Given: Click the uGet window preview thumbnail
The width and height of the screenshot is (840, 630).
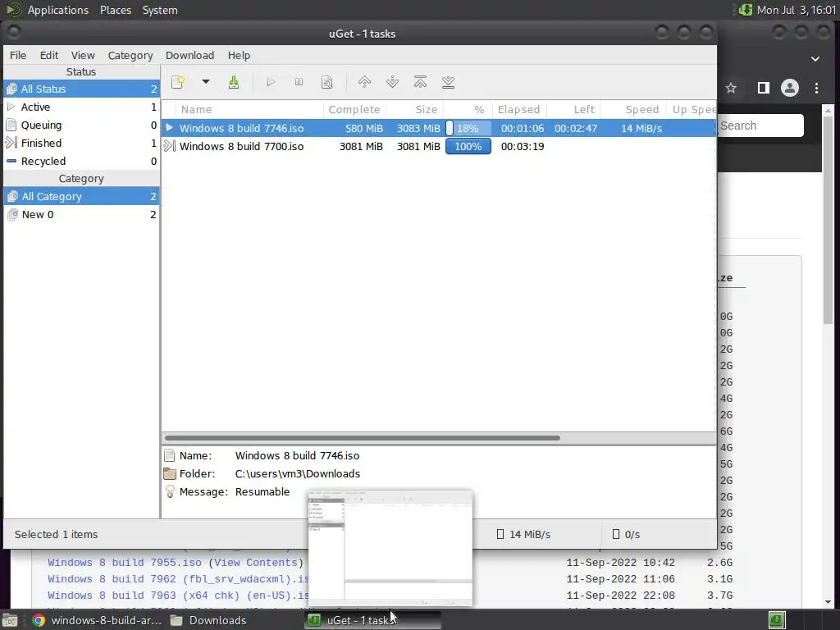Looking at the screenshot, I should pyautogui.click(x=390, y=548).
